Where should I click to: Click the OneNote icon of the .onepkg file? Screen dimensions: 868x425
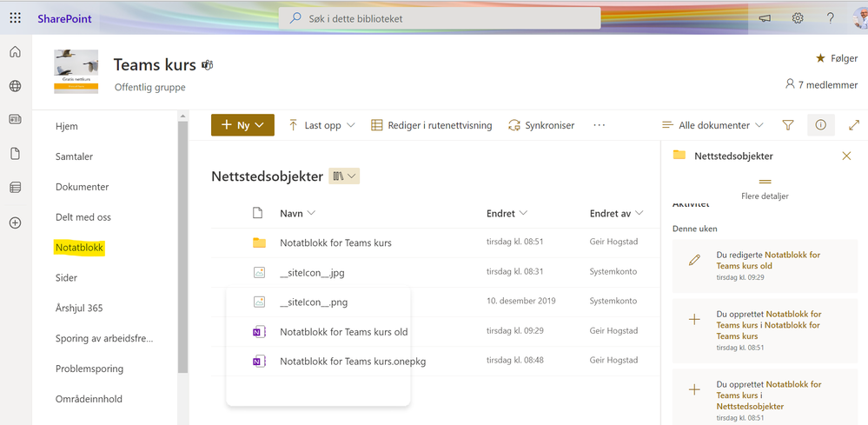259,362
